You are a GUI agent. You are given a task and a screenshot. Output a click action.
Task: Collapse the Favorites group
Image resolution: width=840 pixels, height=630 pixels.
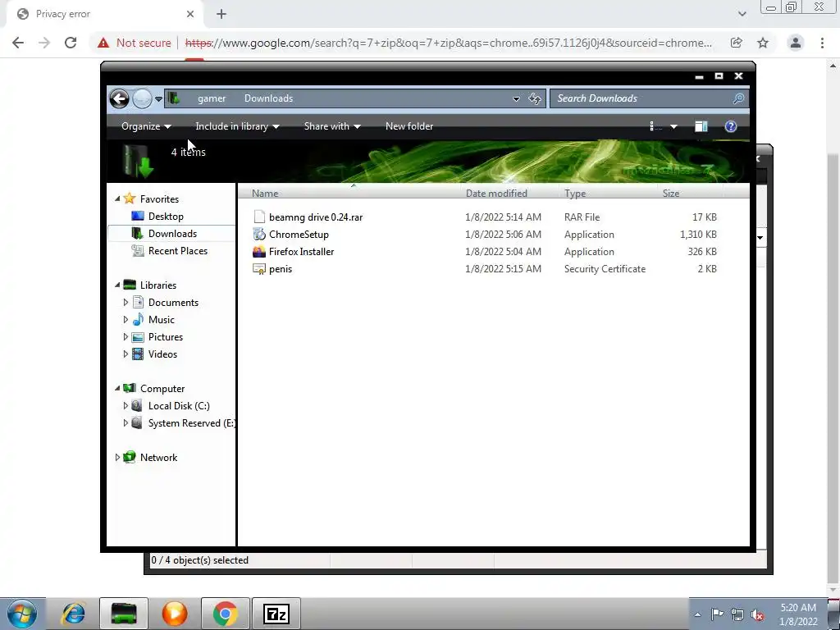click(117, 199)
